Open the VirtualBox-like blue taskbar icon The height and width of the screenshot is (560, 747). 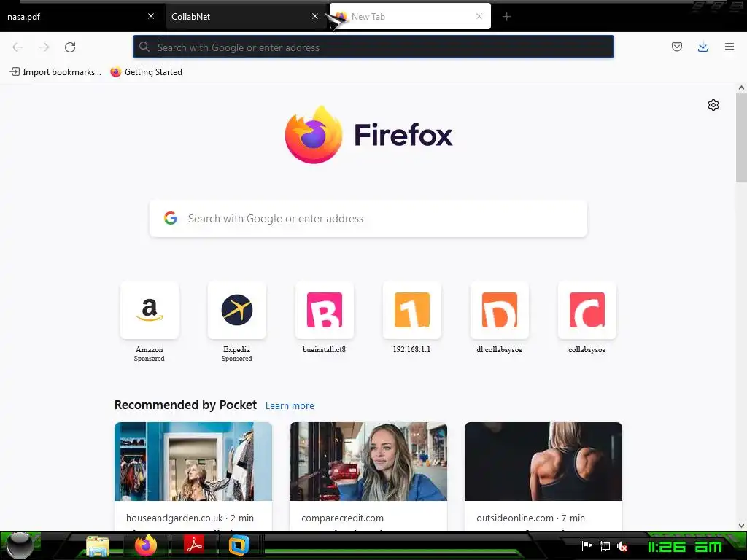(x=239, y=545)
